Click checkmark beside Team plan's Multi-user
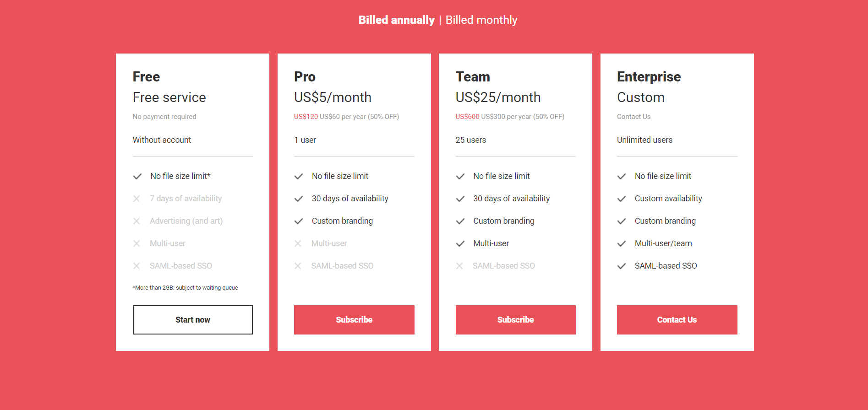The width and height of the screenshot is (868, 410). pyautogui.click(x=460, y=243)
